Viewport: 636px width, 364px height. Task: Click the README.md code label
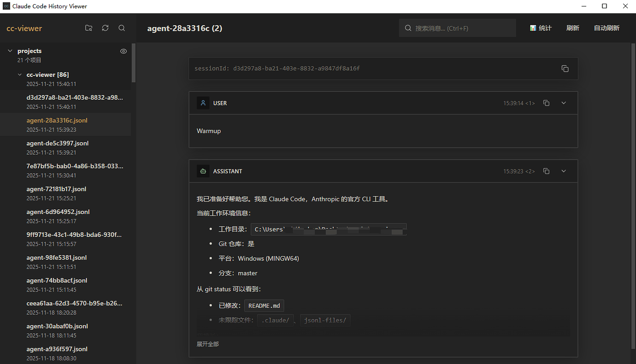(264, 306)
